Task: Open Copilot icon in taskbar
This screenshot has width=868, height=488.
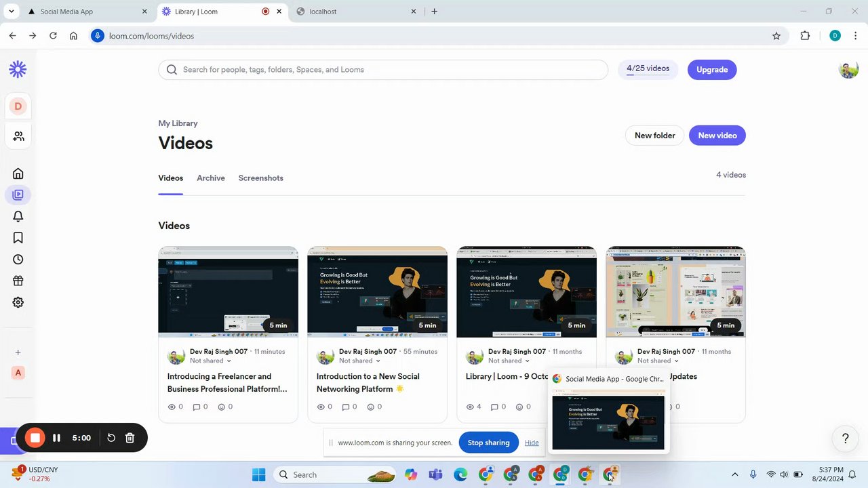Action: (x=411, y=474)
